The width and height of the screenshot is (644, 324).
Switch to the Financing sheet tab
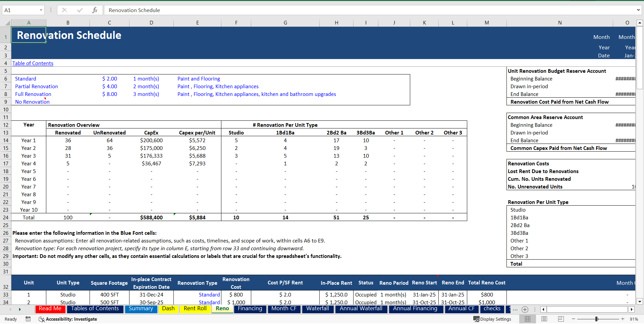click(250, 309)
